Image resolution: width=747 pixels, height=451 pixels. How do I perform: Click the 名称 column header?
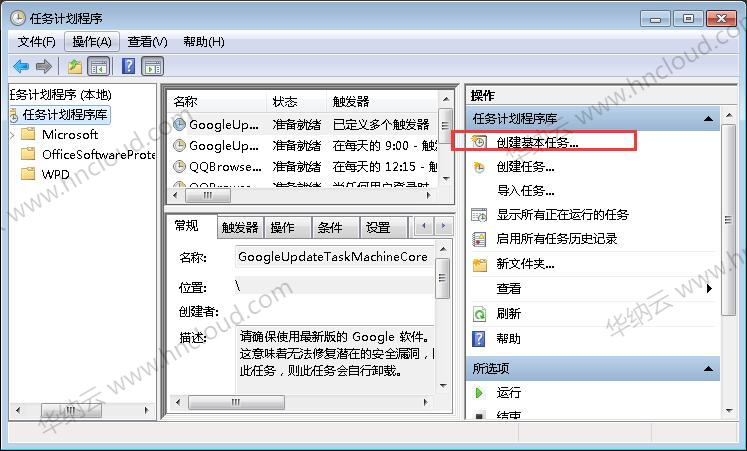click(x=217, y=101)
